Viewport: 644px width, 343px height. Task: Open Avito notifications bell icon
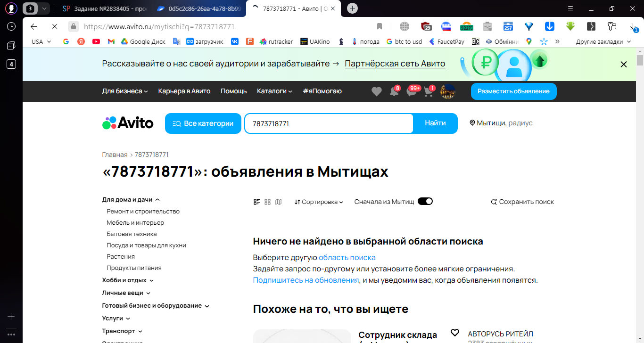pos(394,91)
